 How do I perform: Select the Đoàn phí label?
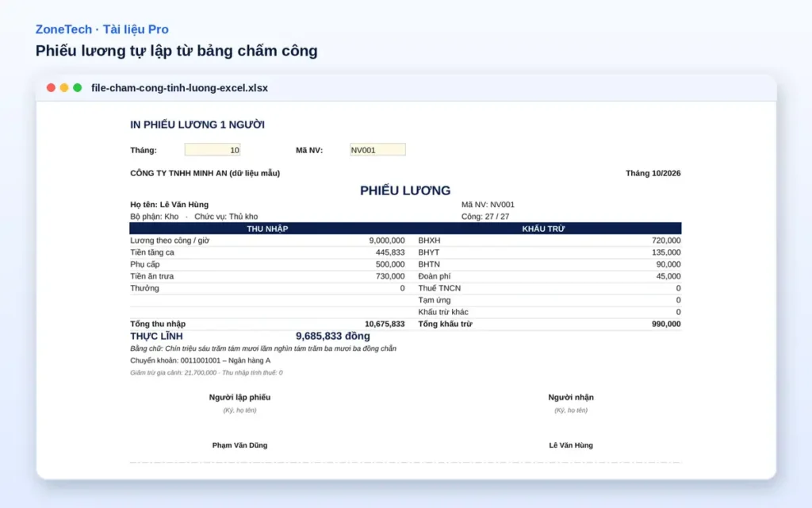pos(435,276)
